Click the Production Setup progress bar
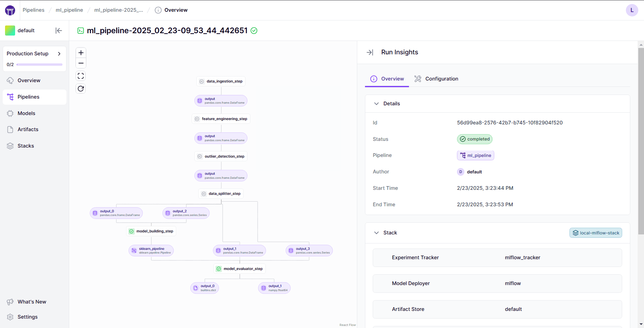644x328 pixels. click(39, 65)
